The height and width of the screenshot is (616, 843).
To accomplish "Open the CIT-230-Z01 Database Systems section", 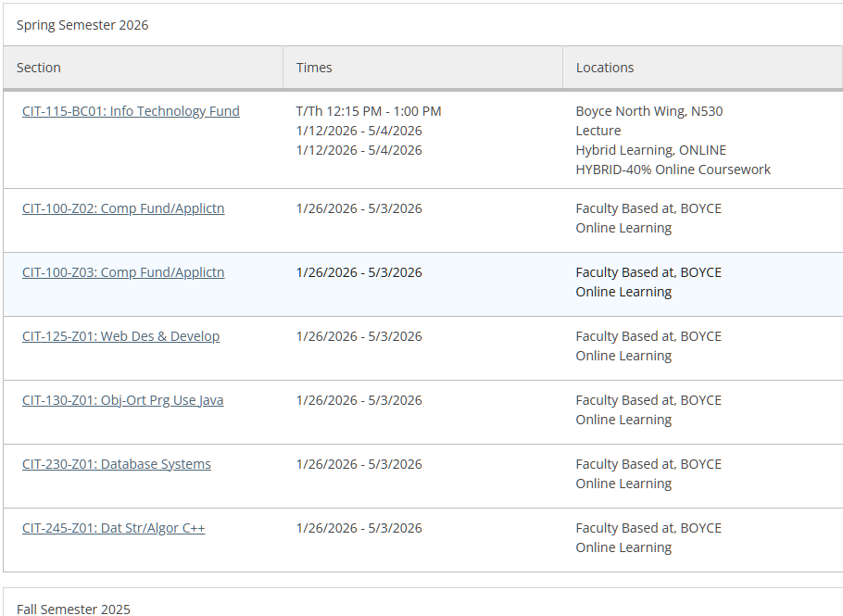I will tap(117, 464).
